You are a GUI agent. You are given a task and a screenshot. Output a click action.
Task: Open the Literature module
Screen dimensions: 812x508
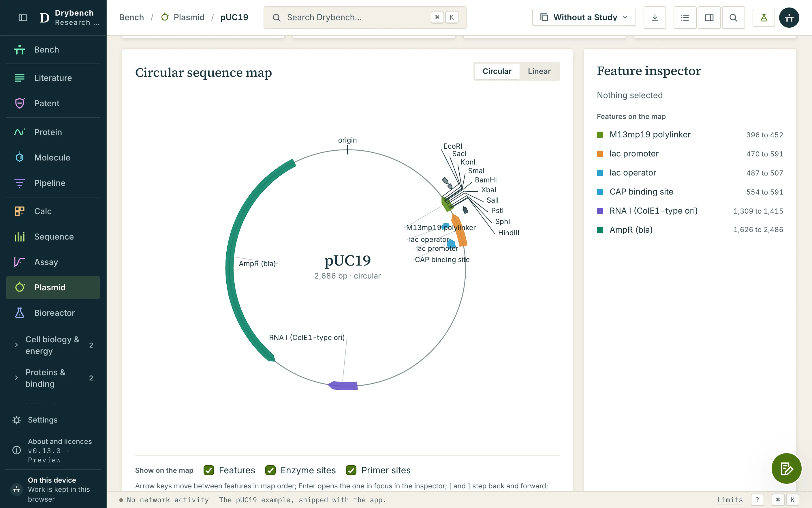pyautogui.click(x=53, y=78)
